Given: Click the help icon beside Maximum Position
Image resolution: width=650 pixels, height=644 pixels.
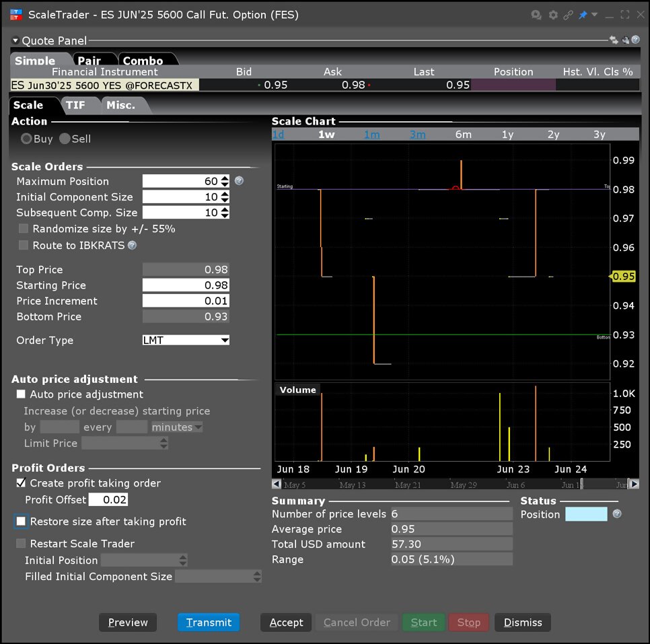Looking at the screenshot, I should (239, 180).
